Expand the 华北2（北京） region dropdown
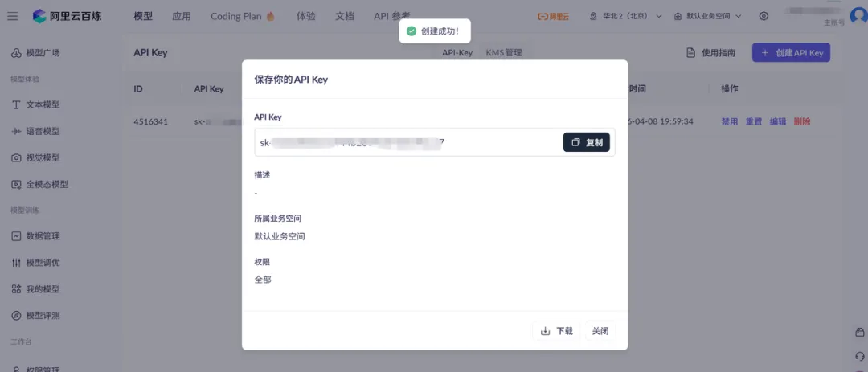This screenshot has width=868, height=372. (625, 16)
